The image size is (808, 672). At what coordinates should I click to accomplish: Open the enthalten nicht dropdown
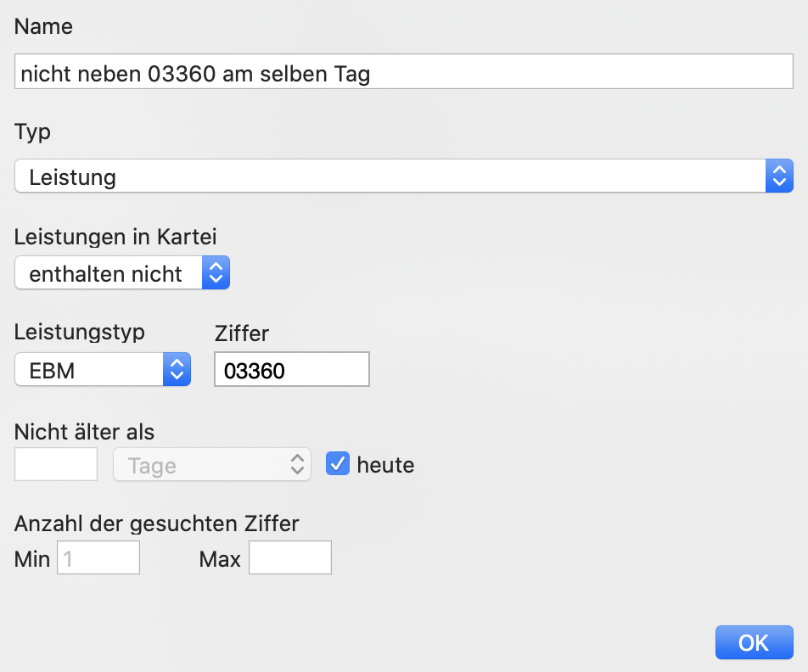point(122,272)
